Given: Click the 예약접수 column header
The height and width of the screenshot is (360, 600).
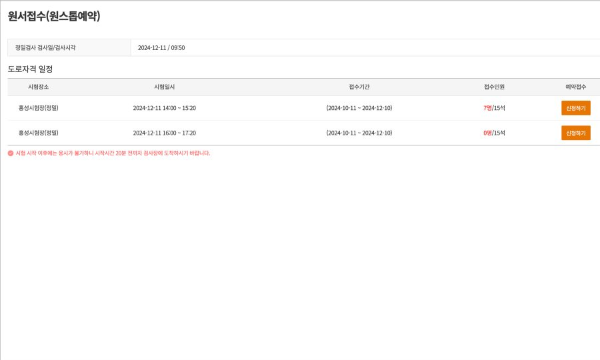Looking at the screenshot, I should point(576,87).
